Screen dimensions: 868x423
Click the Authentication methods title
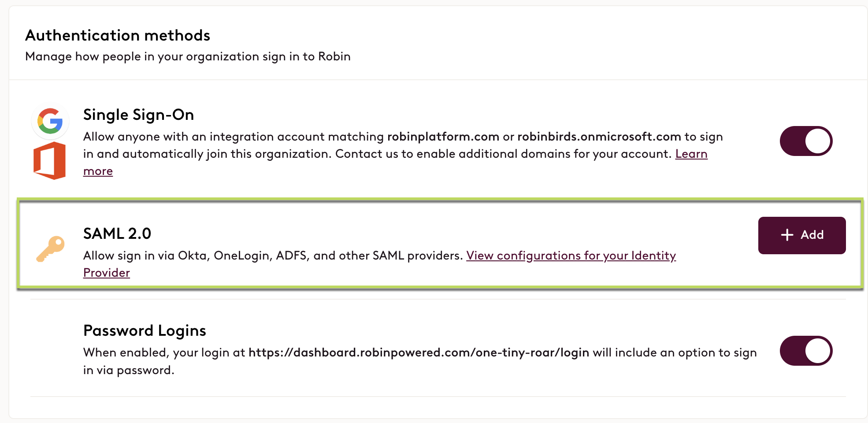[118, 35]
